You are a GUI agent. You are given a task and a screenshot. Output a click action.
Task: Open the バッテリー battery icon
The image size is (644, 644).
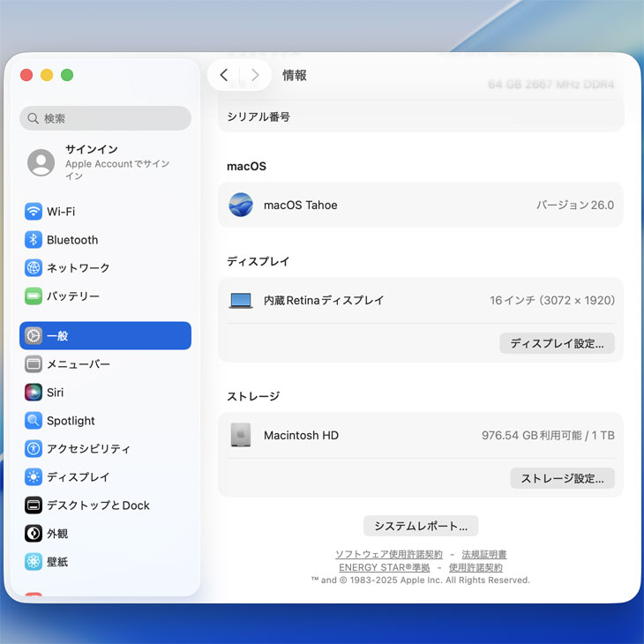pyautogui.click(x=34, y=296)
